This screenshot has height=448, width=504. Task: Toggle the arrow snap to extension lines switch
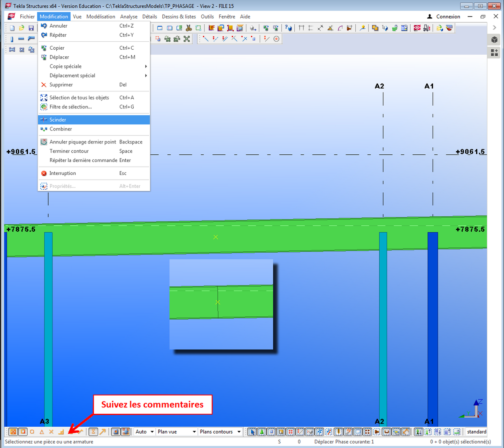[x=103, y=432]
